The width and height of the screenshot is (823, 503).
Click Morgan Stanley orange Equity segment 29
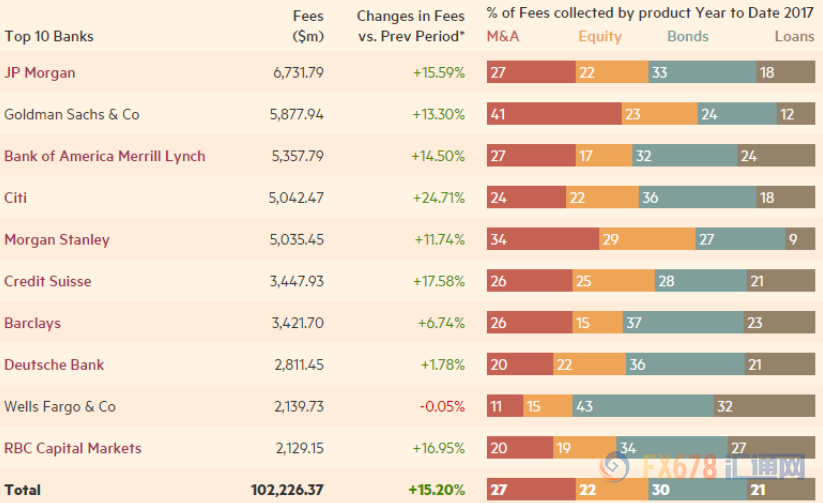pyautogui.click(x=647, y=239)
